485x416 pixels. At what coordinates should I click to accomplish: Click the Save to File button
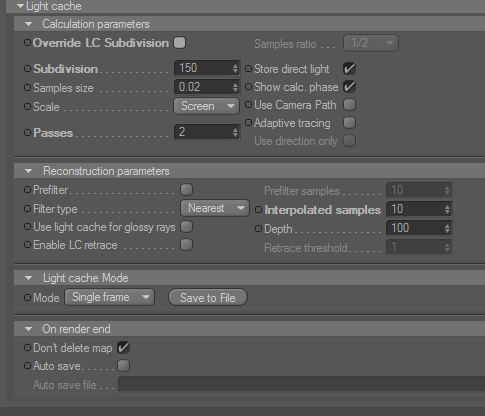click(208, 297)
